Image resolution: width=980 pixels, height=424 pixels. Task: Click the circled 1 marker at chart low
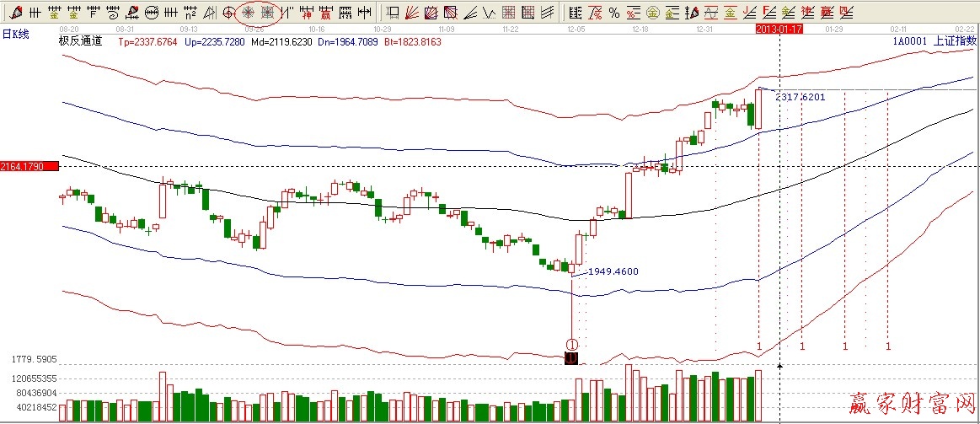571,344
